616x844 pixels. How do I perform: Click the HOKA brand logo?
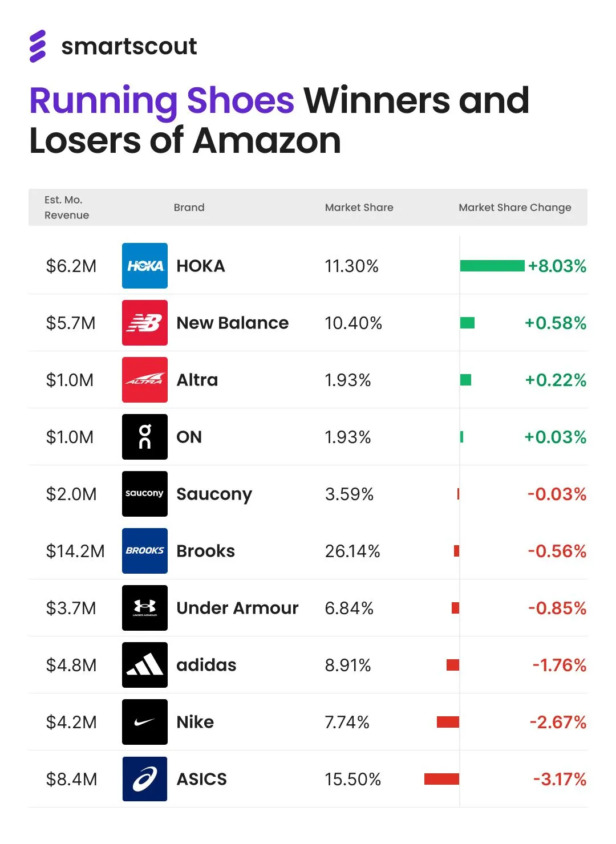145,266
